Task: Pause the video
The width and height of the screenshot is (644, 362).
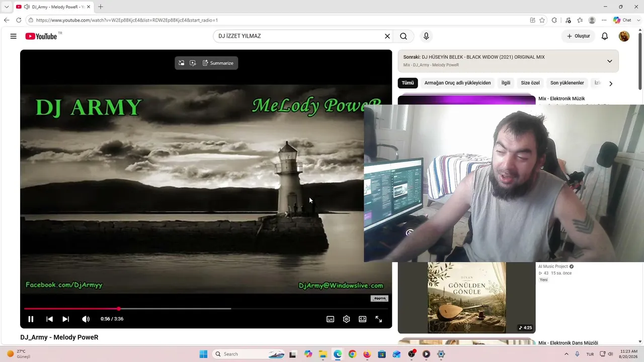Action: pyautogui.click(x=31, y=319)
